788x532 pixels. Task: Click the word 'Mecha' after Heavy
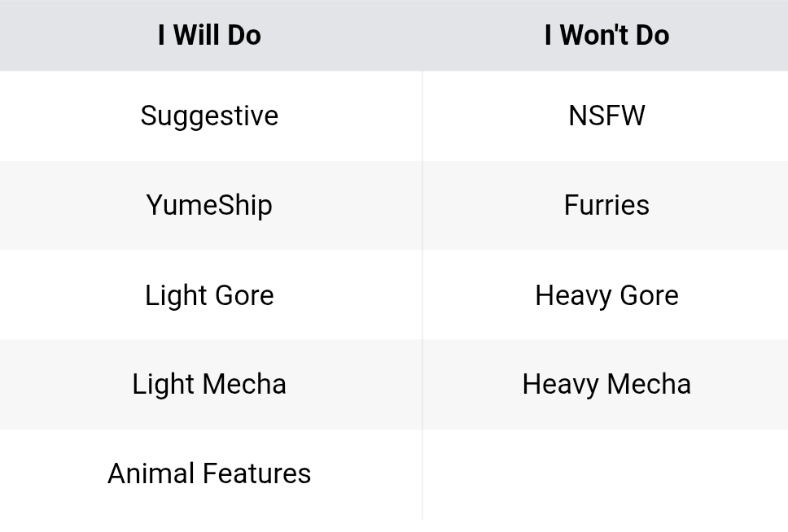pos(649,384)
